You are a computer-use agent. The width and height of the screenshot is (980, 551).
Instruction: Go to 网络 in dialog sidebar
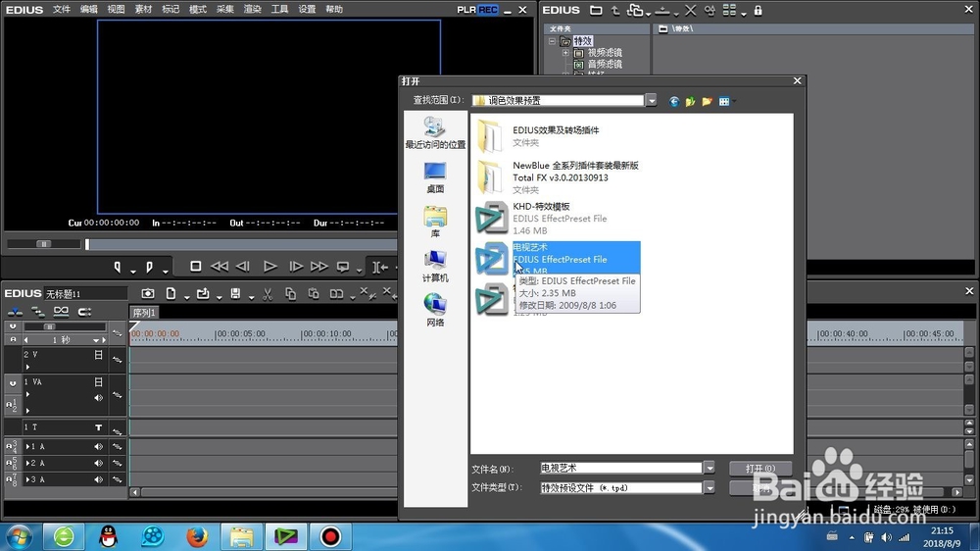click(435, 311)
